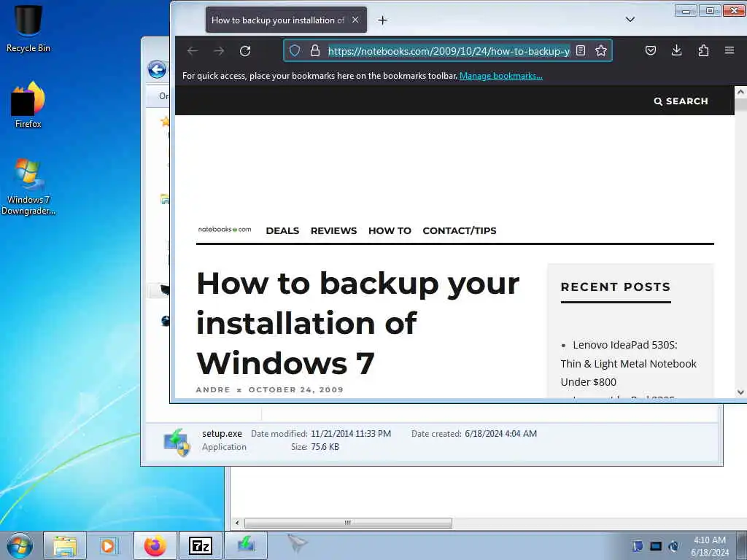Click the setup.exe file name text
The height and width of the screenshot is (560, 747).
tap(222, 434)
